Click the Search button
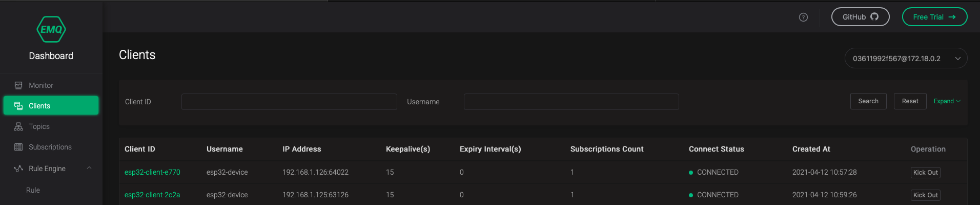The image size is (980, 205). tap(868, 101)
